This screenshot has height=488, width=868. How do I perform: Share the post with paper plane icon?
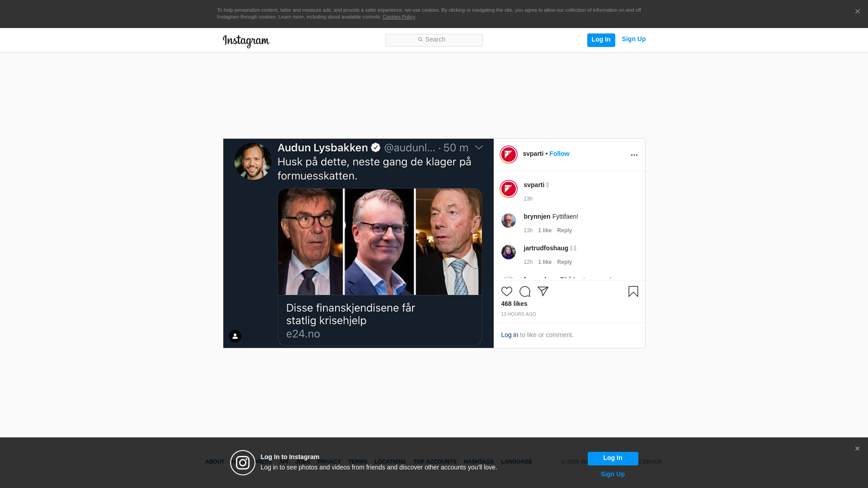[x=543, y=291]
